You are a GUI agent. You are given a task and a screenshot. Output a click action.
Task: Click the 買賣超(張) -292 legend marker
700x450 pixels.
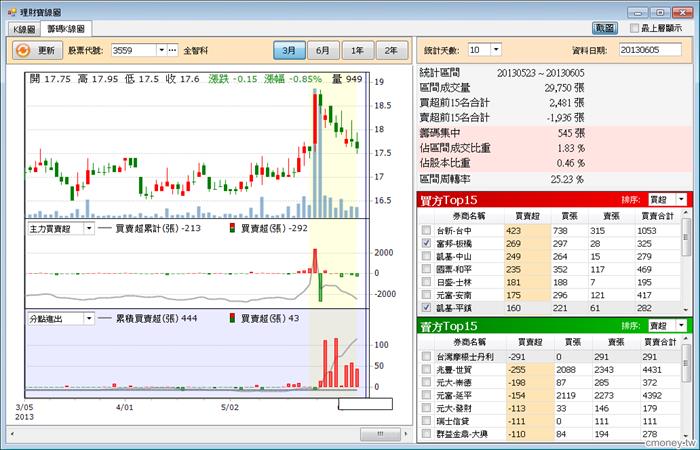(x=232, y=228)
